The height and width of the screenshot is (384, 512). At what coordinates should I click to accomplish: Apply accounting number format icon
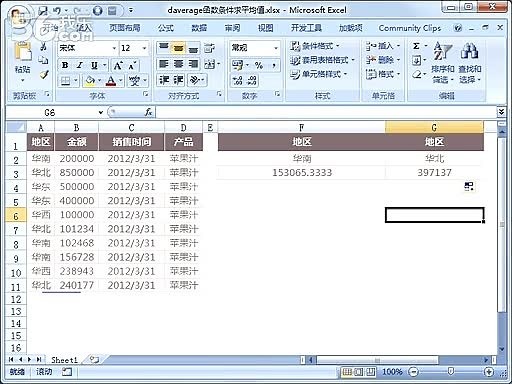tap(238, 65)
